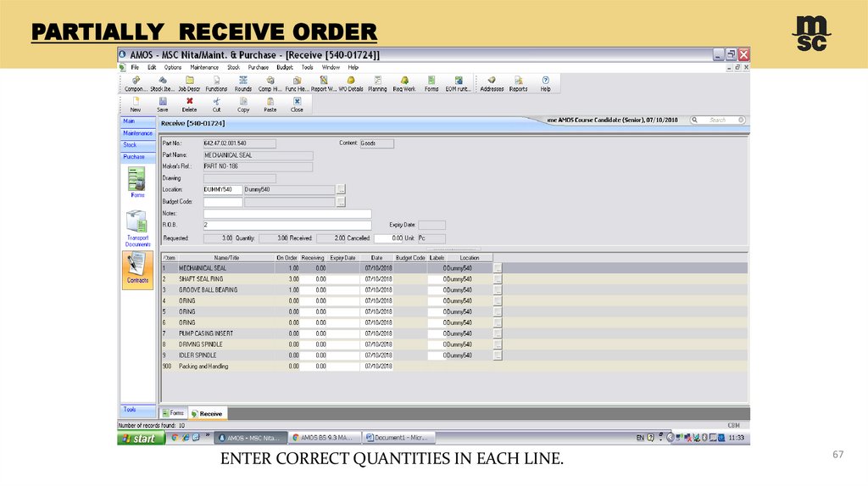Switch to Document1 Microsoft taskbar window
This screenshot has height=487, width=868.
point(398,438)
